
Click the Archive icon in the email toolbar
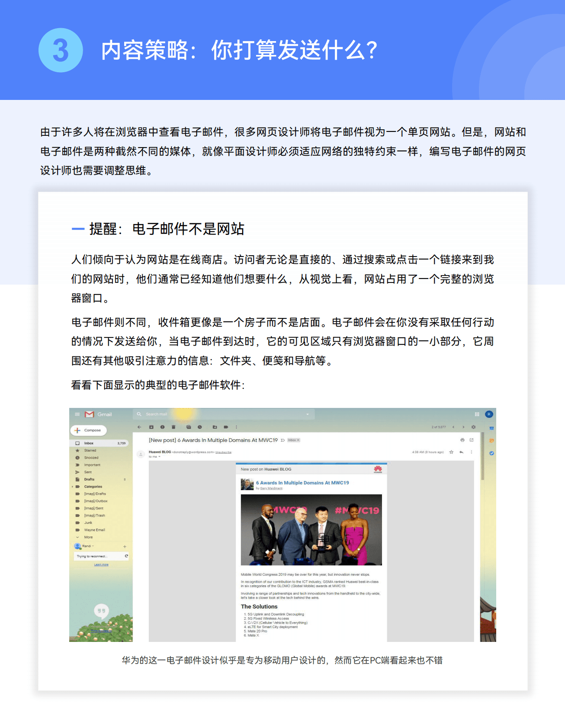151,427
